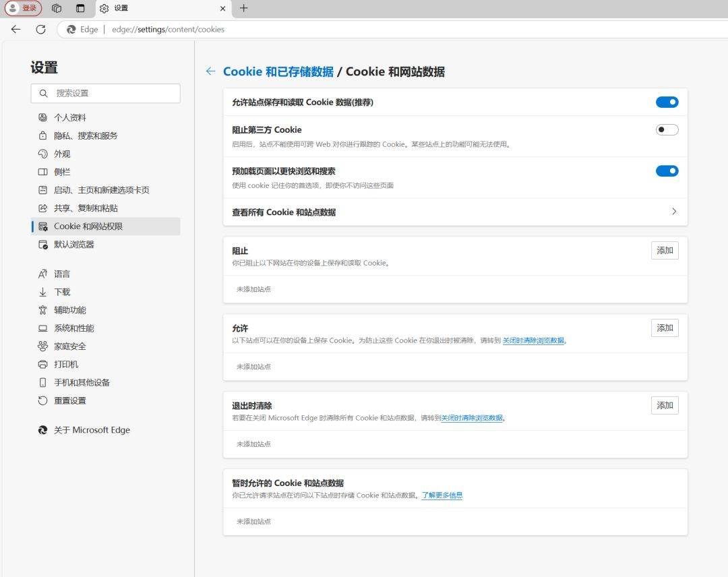
Task: Open 外观 settings section
Action: click(x=105, y=154)
